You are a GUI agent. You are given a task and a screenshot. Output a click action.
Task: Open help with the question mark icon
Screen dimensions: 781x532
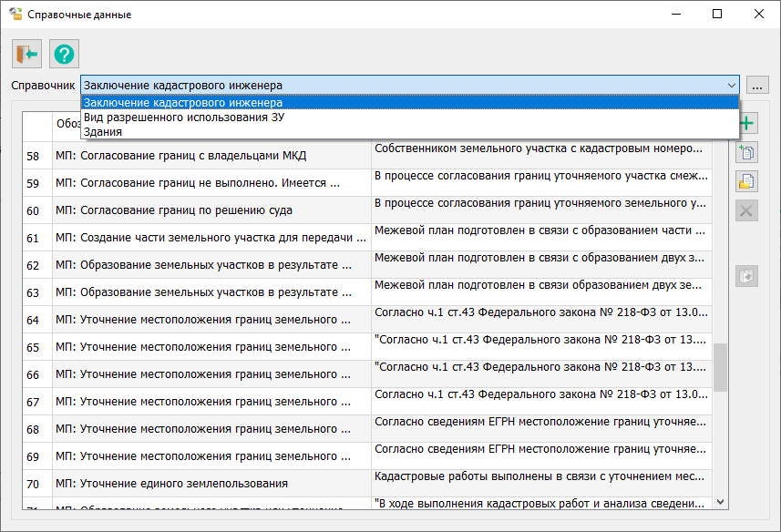(x=64, y=55)
